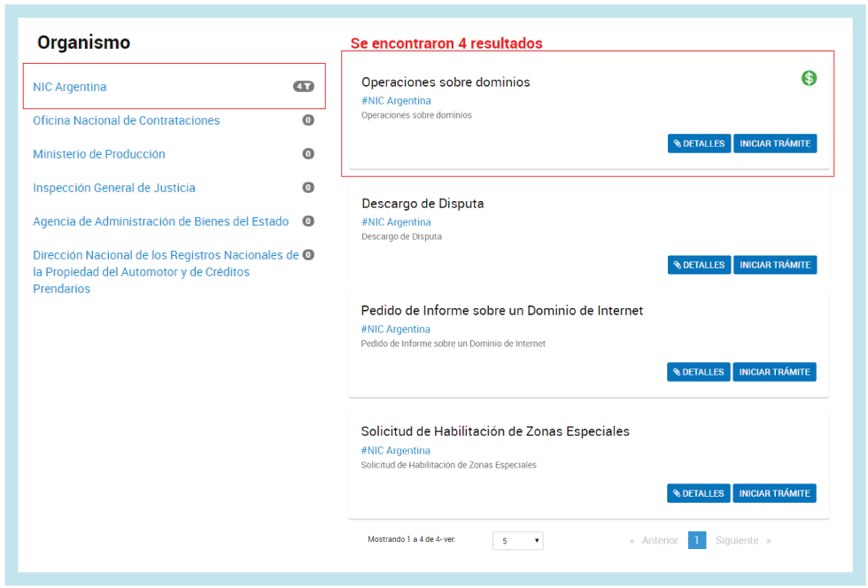868x588 pixels.
Task: Open Detalles for Operaciones sobre dominios
Action: 699,143
